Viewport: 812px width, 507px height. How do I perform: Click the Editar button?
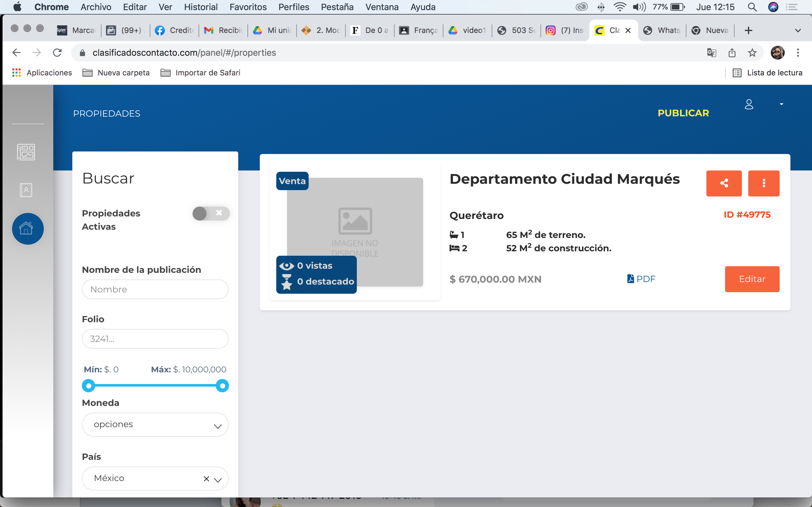tap(752, 279)
